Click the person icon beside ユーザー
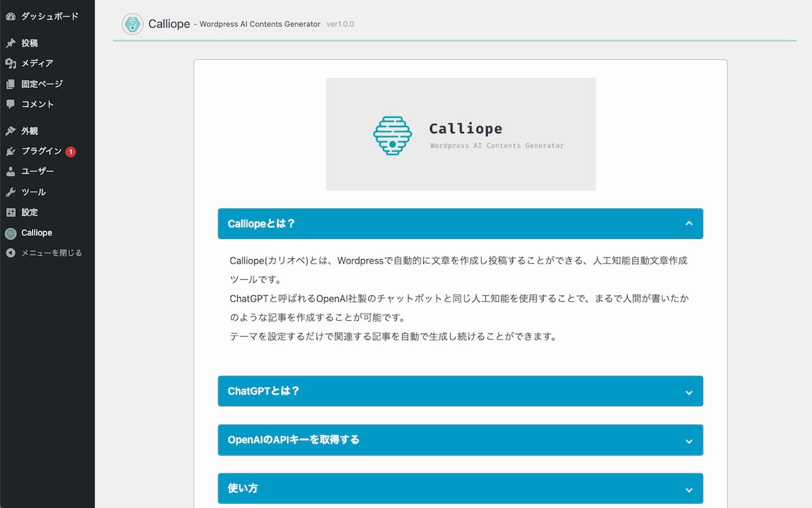Screen dimensions: 812x508 (x=11, y=172)
